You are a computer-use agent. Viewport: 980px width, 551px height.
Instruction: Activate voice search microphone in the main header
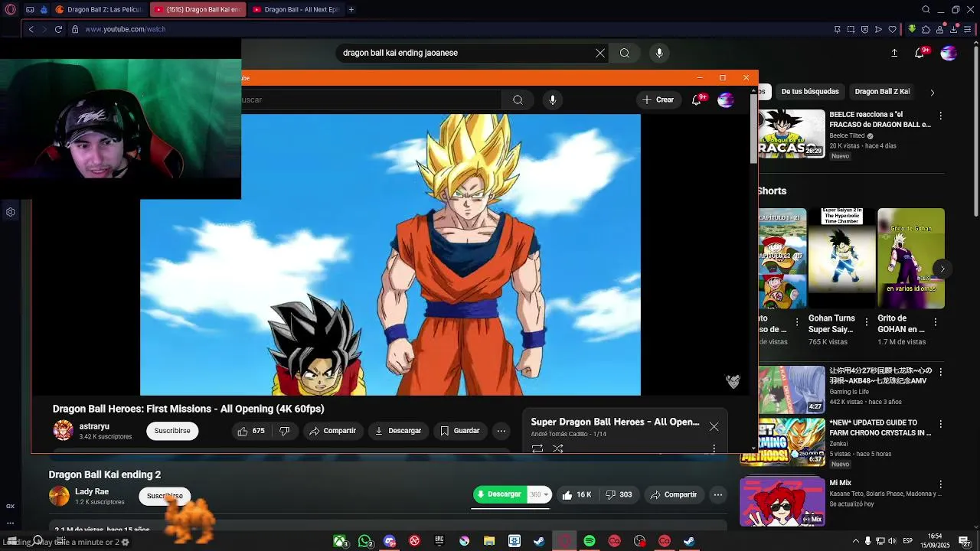coord(659,53)
